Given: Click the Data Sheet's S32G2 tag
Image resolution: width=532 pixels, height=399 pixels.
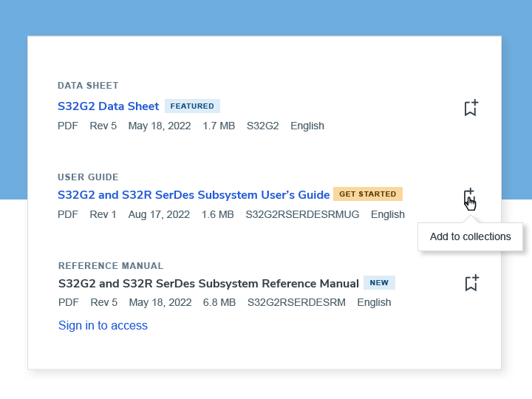Looking at the screenshot, I should point(262,126).
